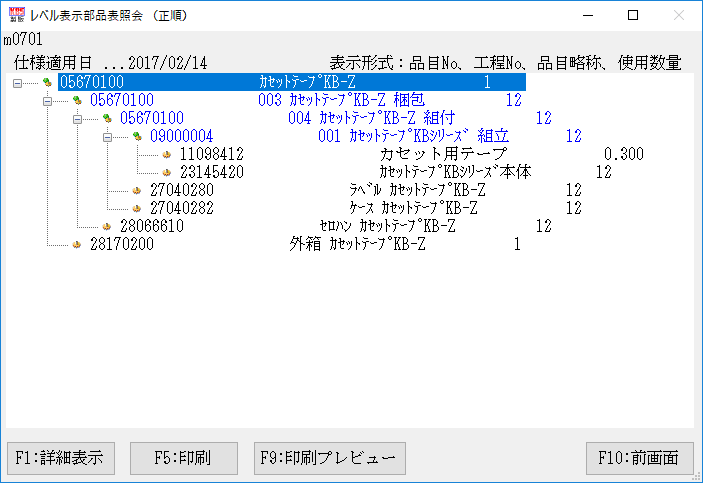
Task: Click the part icon next to 27040282
Action: (137, 208)
